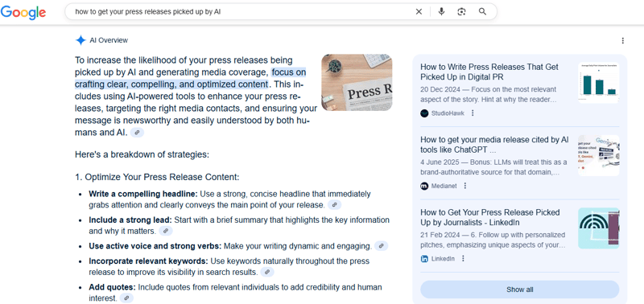
Task: Click the LinkedIn source name
Action: click(444, 258)
